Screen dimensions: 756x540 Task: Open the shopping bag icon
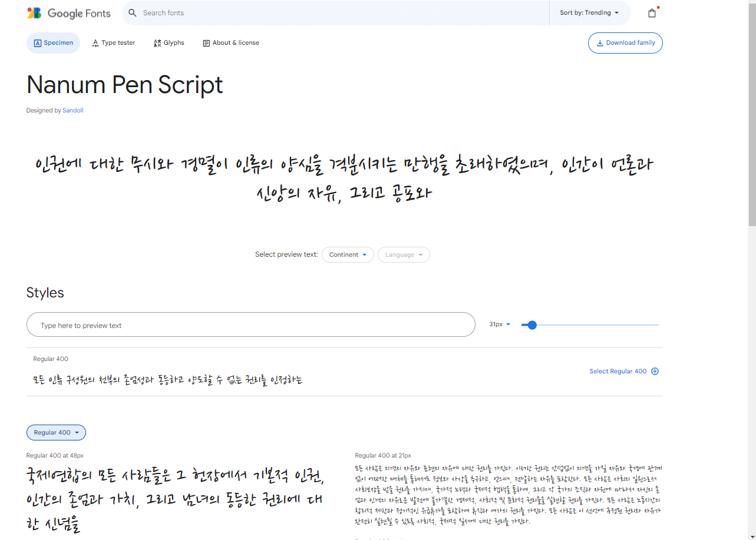[x=652, y=13]
